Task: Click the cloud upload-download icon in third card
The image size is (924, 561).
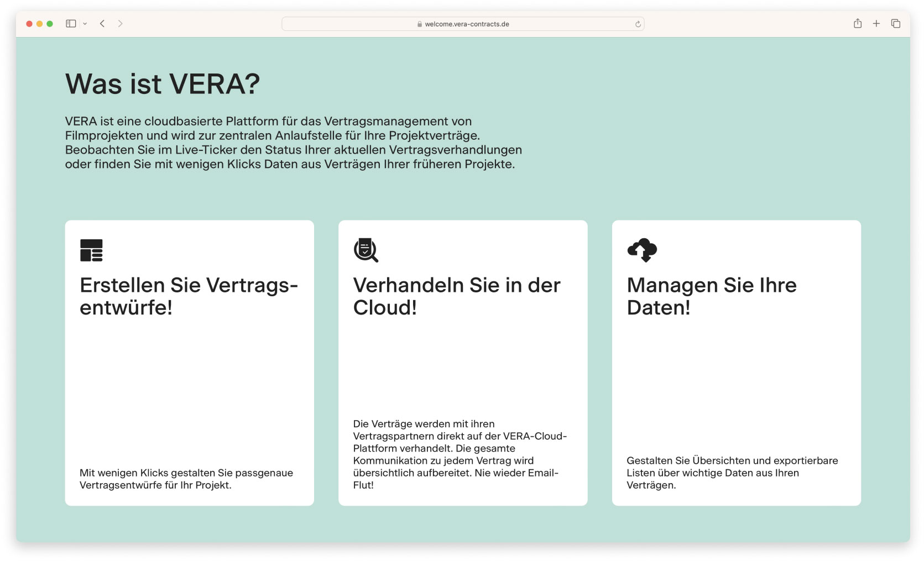Action: [x=642, y=250]
